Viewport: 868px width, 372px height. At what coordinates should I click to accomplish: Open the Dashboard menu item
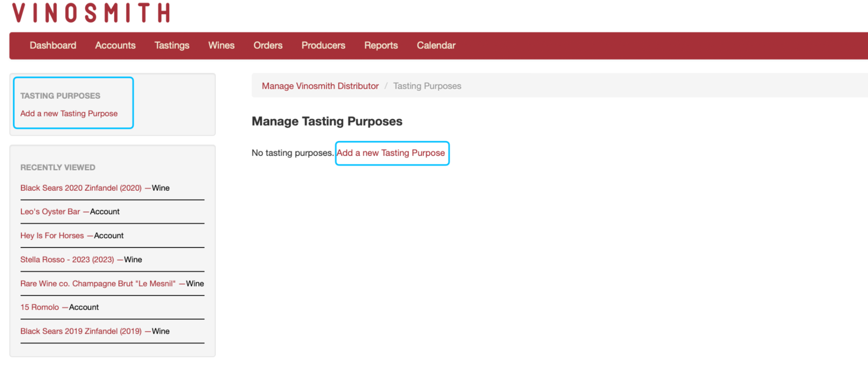coord(53,45)
